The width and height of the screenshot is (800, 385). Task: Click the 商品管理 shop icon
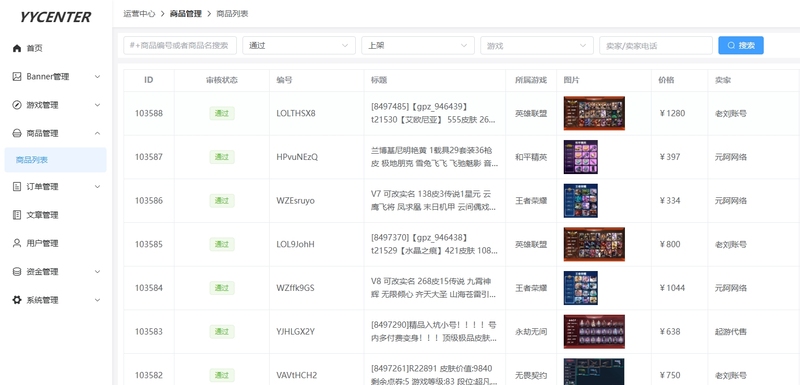coord(17,134)
